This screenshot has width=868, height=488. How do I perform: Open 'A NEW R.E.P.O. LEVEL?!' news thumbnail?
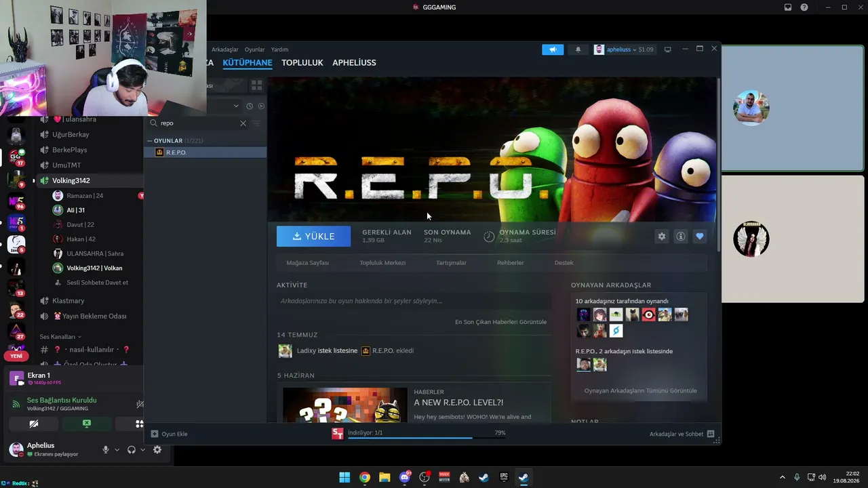(344, 405)
